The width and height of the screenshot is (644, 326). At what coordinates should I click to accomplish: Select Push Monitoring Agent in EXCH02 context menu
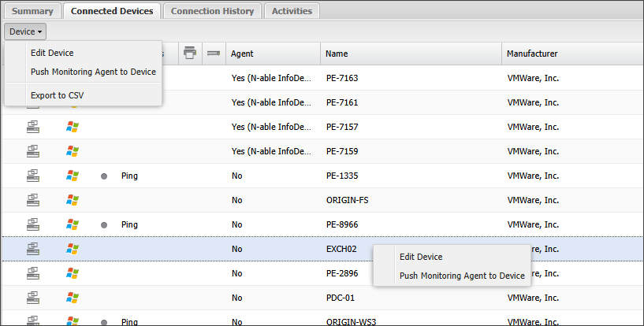(462, 276)
